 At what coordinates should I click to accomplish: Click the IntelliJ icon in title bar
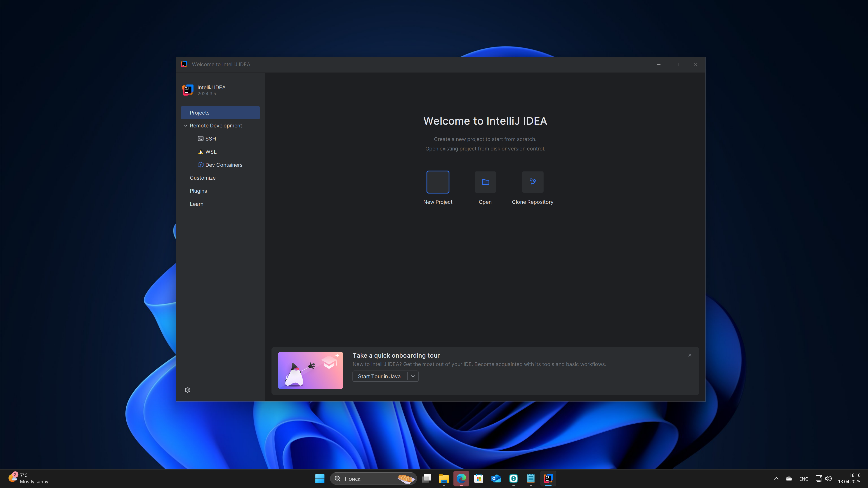[184, 64]
